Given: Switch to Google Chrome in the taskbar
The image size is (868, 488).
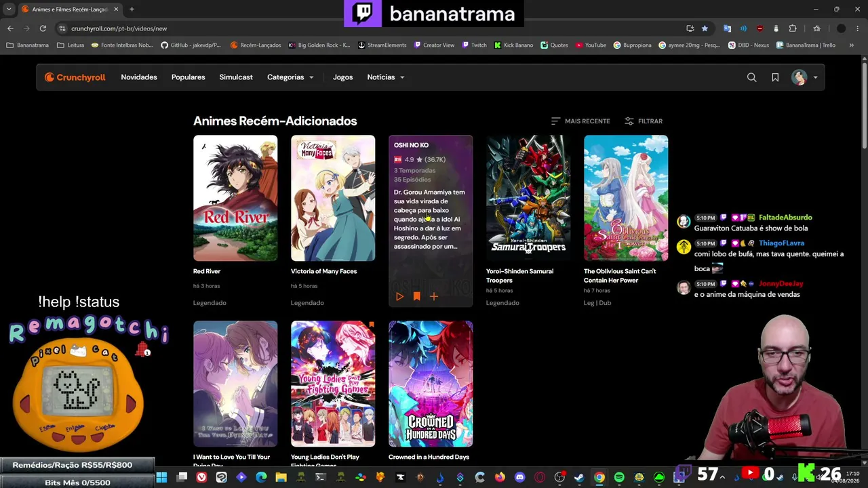Looking at the screenshot, I should pos(599,477).
